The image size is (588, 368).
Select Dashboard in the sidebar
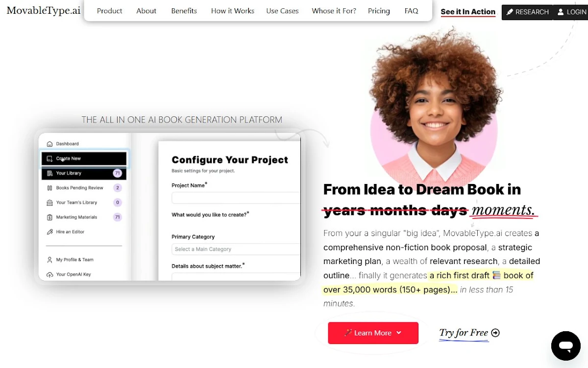coord(67,144)
